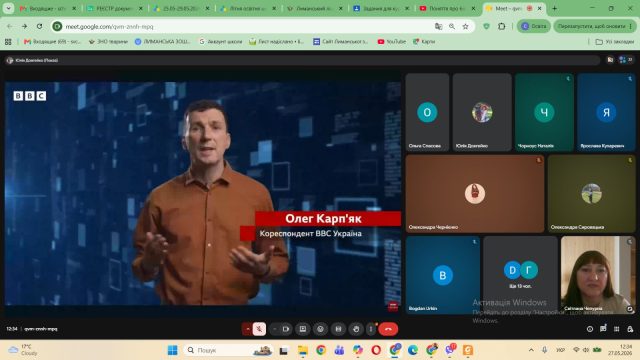Open more options three-dot menu in Meet
The width and height of the screenshot is (640, 360).
click(x=371, y=329)
